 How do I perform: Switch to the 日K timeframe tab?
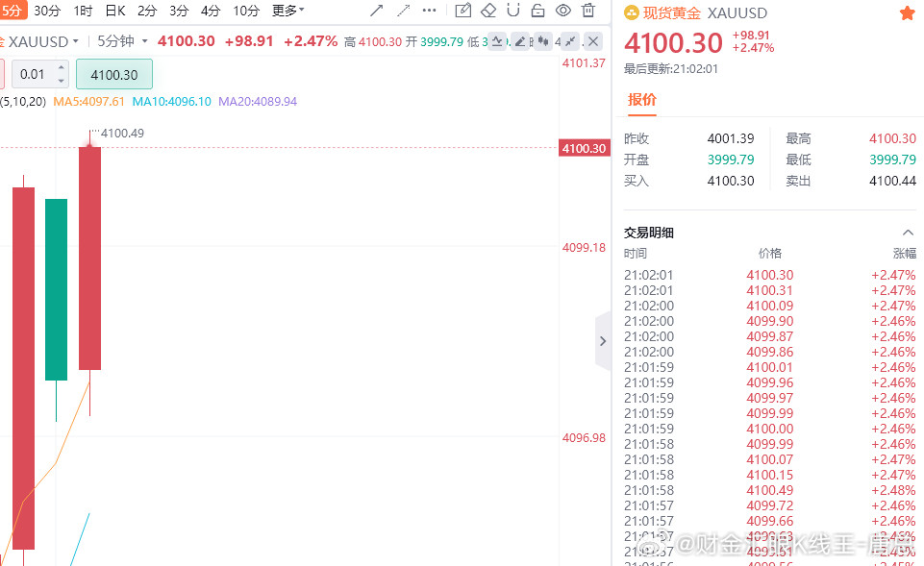(x=114, y=11)
